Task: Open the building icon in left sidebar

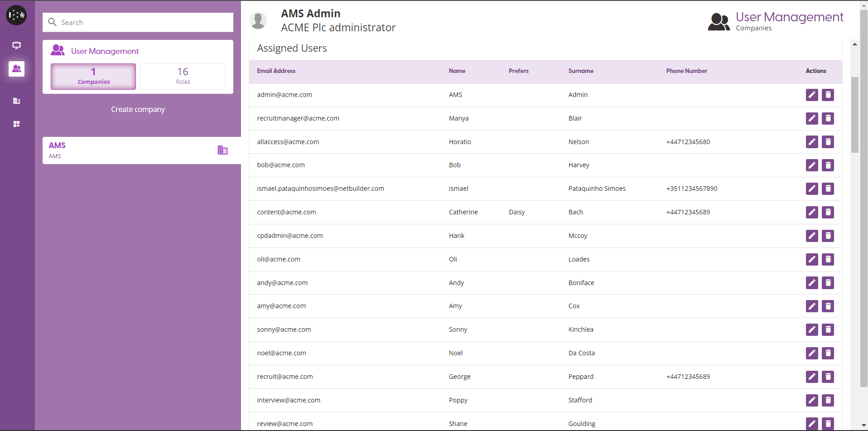Action: tap(17, 101)
